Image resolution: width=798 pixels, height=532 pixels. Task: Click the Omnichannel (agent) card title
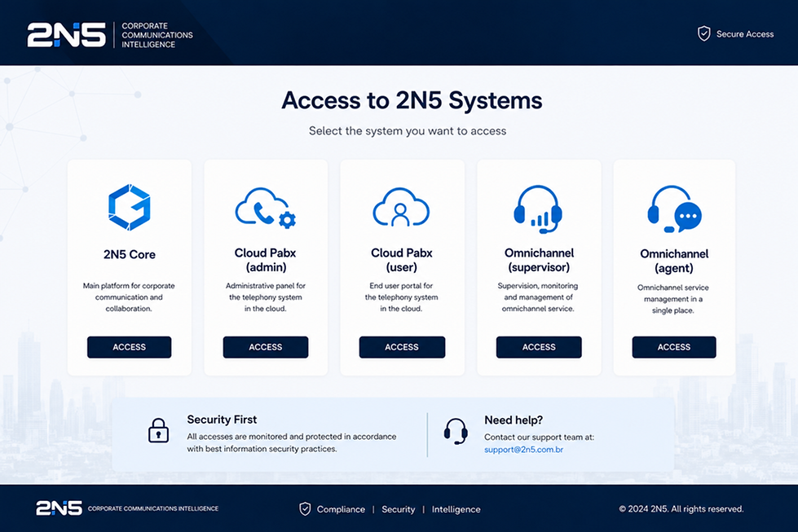coord(674,261)
